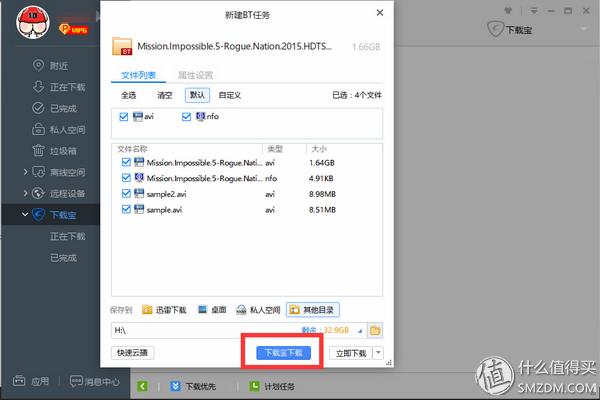Uncheck the Mission.Impossible nfo file
The width and height of the screenshot is (600, 400).
[126, 178]
